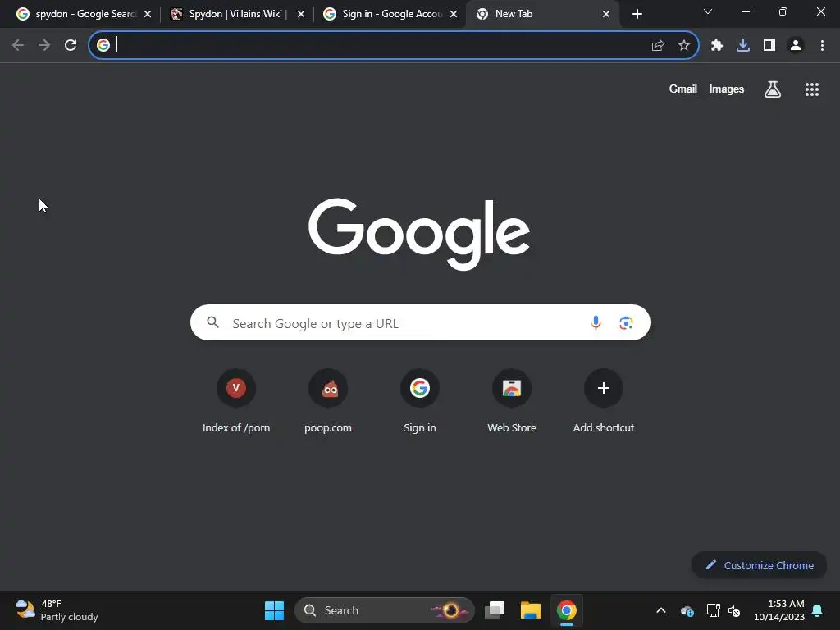Open the Sign in shortcut tile

pos(420,400)
